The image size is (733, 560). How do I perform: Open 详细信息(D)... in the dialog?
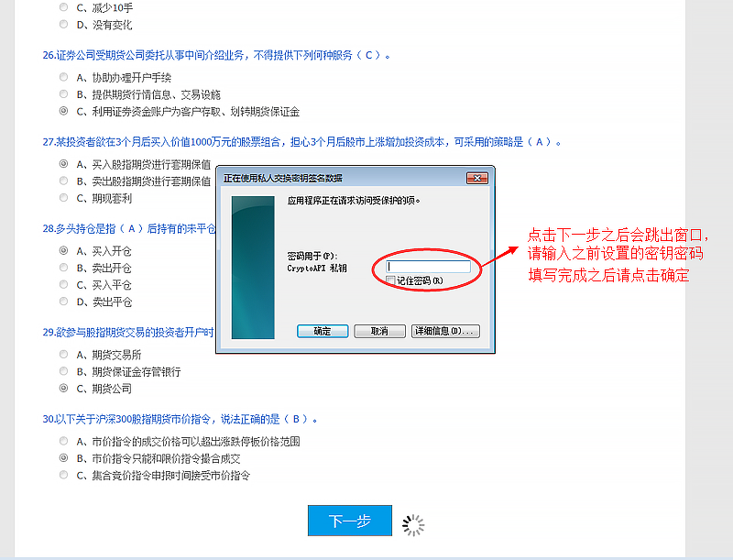click(x=445, y=331)
